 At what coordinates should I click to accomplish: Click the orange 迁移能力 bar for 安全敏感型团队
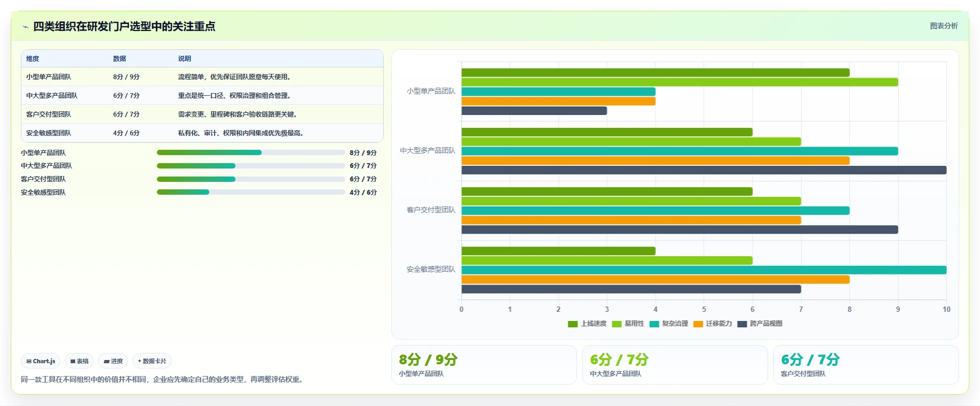655,280
